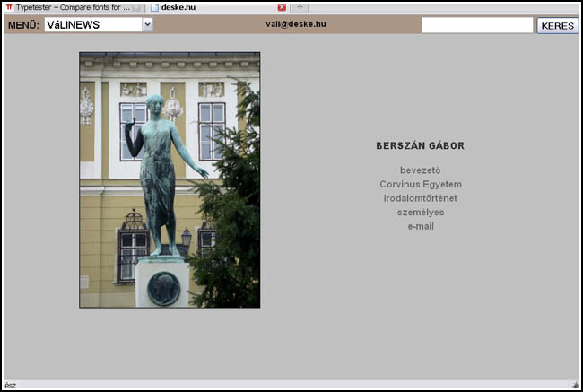The width and height of the screenshot is (583, 392).
Task: Click the status bar text at bottom left
Action: click(11, 385)
